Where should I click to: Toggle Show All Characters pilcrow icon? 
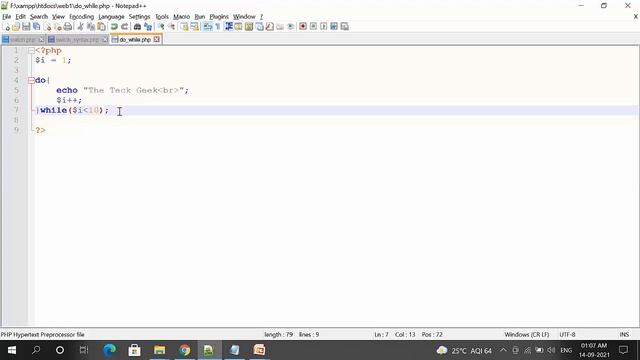tap(218, 27)
